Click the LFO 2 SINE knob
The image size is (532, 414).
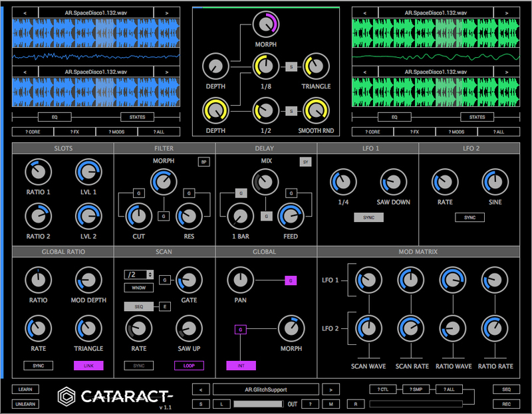pyautogui.click(x=495, y=182)
